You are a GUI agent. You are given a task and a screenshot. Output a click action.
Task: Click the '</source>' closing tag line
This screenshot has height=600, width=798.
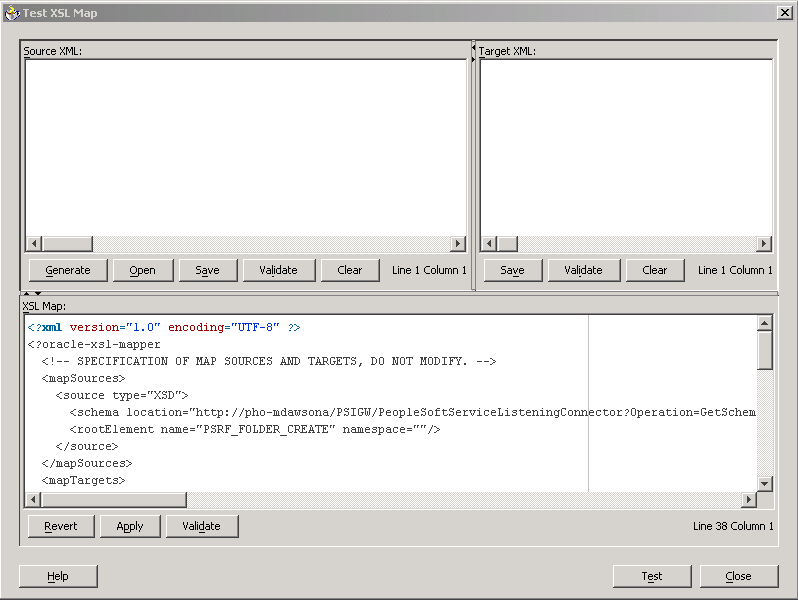[87, 446]
